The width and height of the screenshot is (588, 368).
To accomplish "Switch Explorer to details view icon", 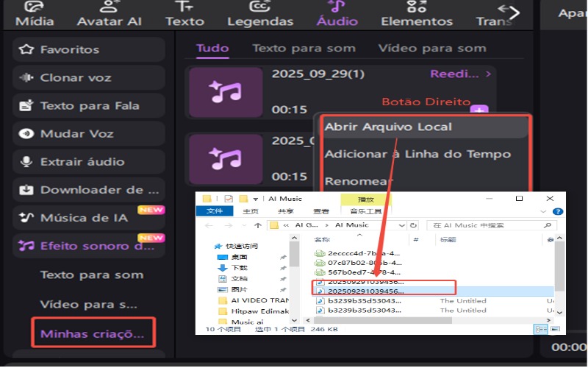I will 541,329.
